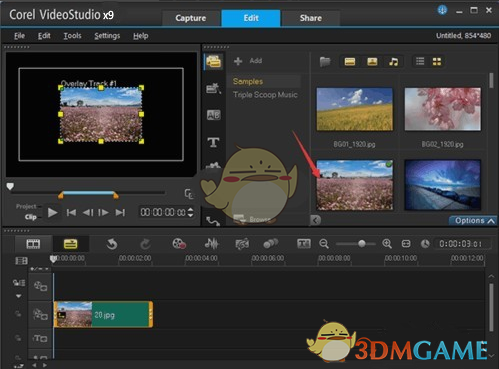Increase the timecode with stepper arrows
This screenshot has height=369, width=499.
point(190,210)
